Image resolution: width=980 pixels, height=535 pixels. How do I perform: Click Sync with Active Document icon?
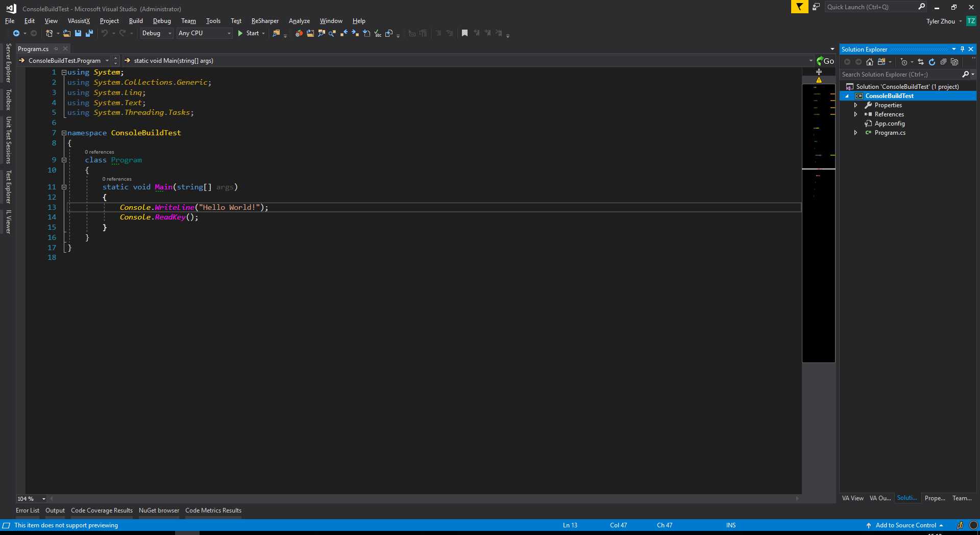pos(921,62)
